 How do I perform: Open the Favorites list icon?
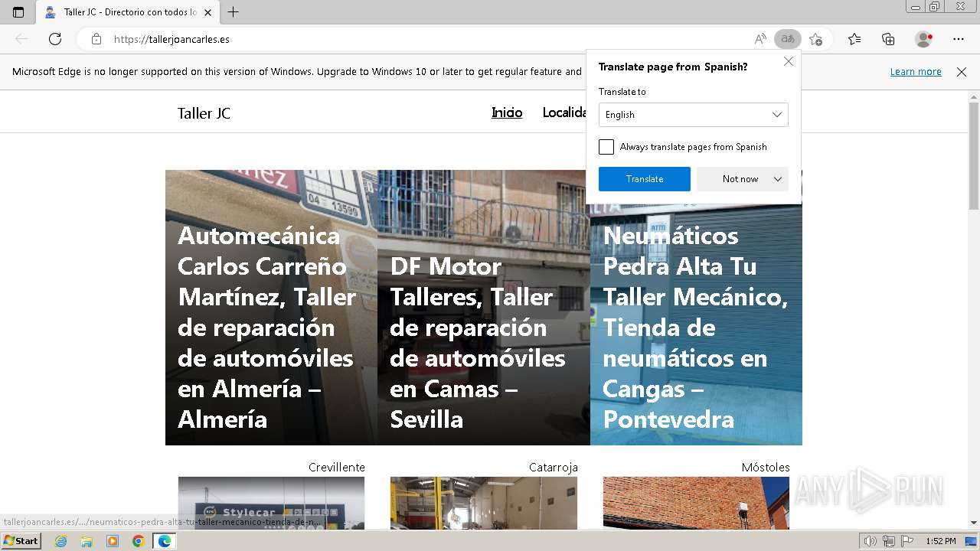(x=854, y=39)
